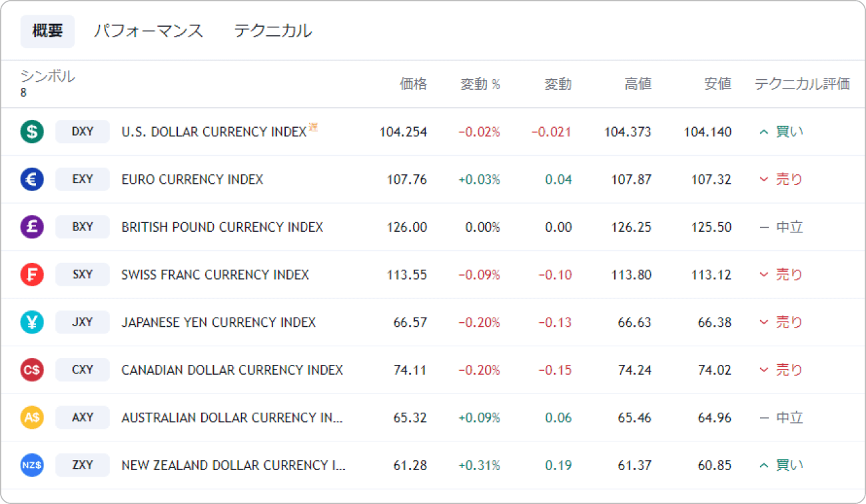Sort by the 価格 column header
The width and height of the screenshot is (866, 504).
(413, 84)
